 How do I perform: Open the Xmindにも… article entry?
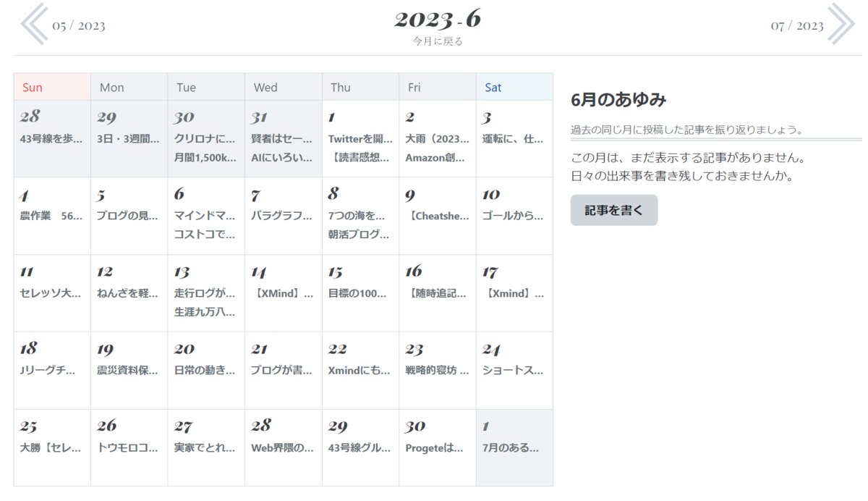click(359, 370)
